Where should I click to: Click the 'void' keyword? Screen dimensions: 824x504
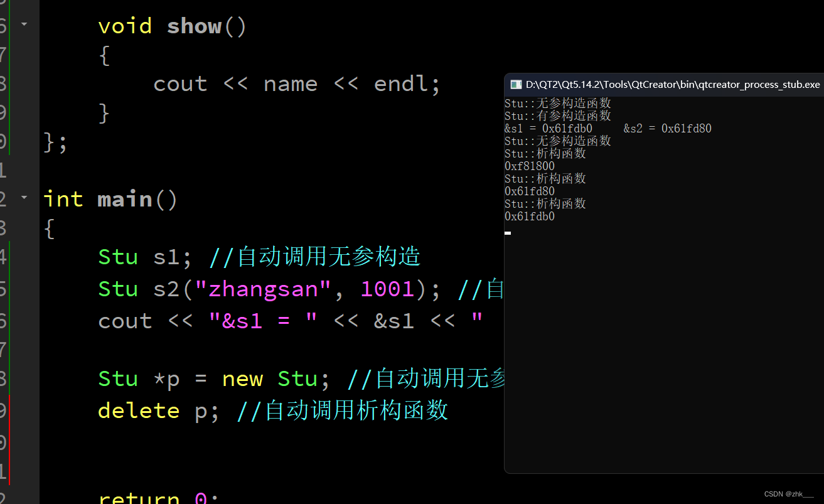125,26
